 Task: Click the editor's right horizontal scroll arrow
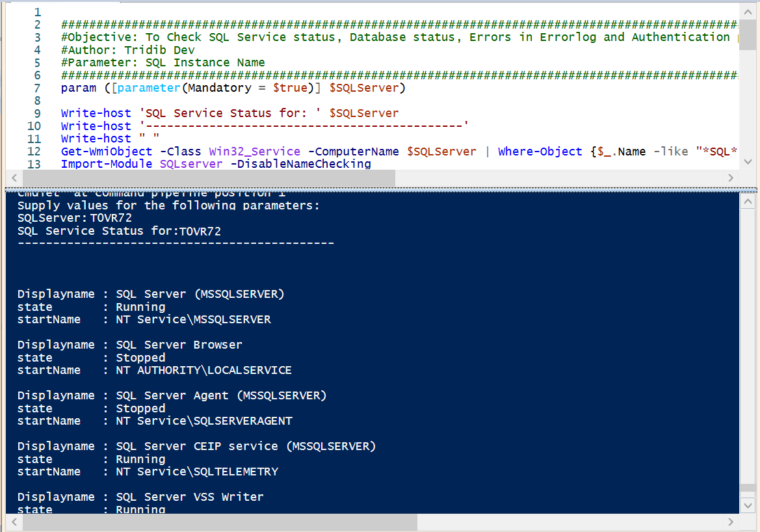(x=730, y=177)
